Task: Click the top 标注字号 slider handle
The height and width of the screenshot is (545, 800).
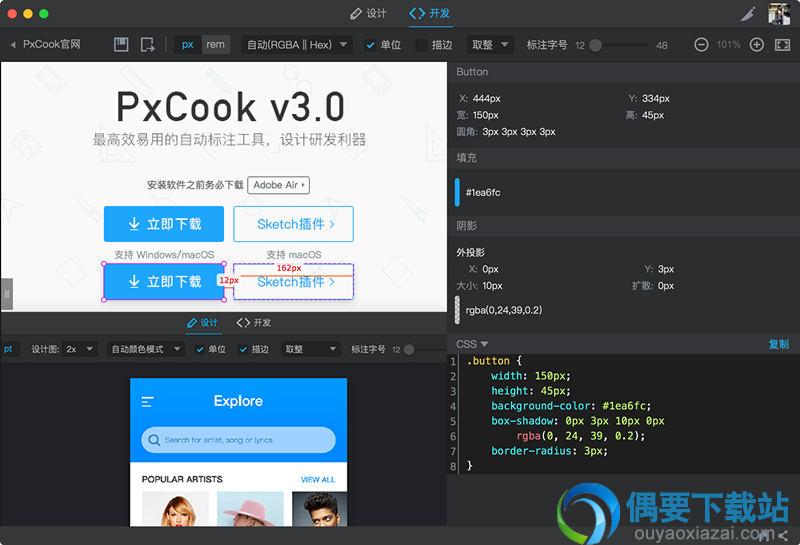Action: point(595,45)
